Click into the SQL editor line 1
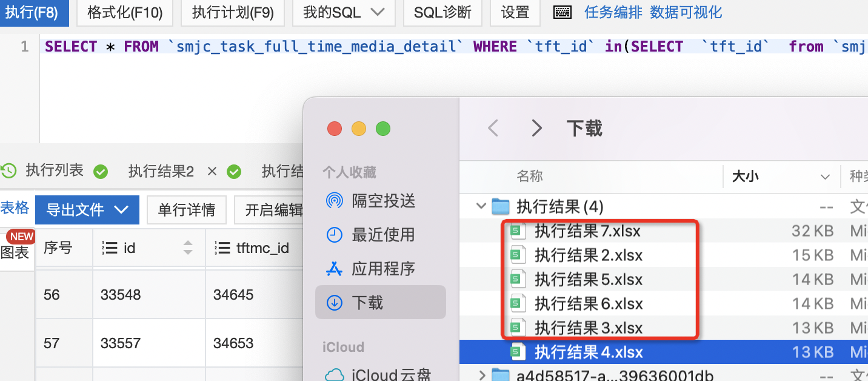Viewport: 868px width, 381px height. point(455,47)
